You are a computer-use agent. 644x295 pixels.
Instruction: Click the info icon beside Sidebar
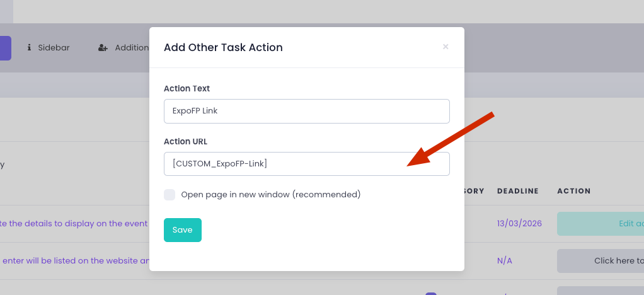pyautogui.click(x=29, y=47)
